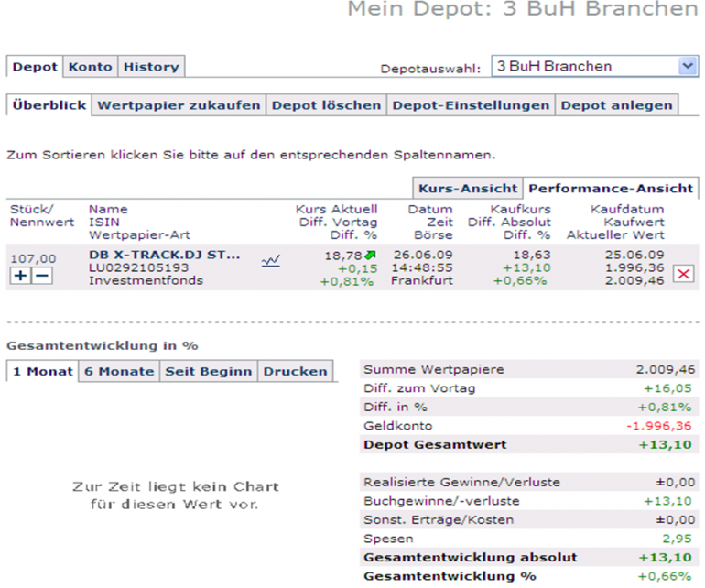Show Seit Beginn performance chart

tap(209, 371)
